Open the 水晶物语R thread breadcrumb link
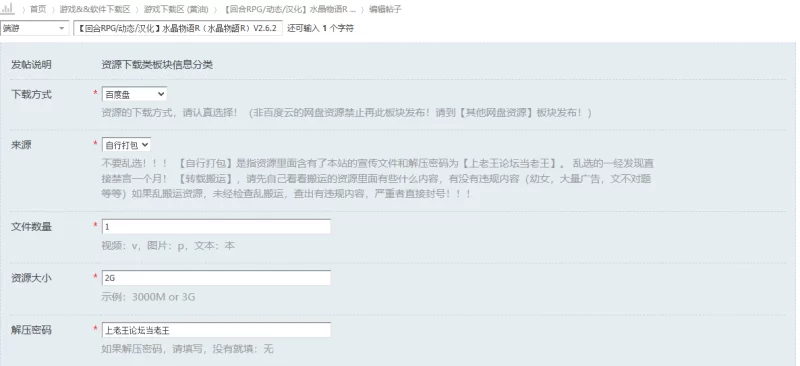The width and height of the screenshot is (800, 366). pyautogui.click(x=290, y=9)
